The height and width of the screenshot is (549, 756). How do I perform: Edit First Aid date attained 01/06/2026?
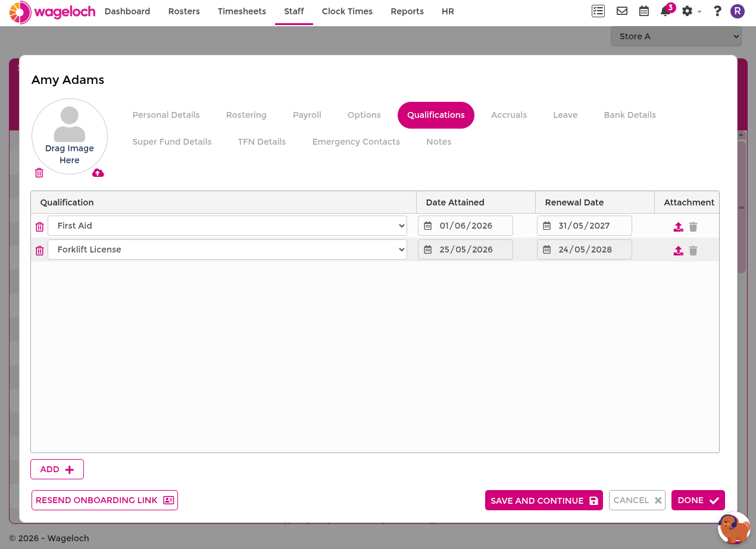click(466, 226)
